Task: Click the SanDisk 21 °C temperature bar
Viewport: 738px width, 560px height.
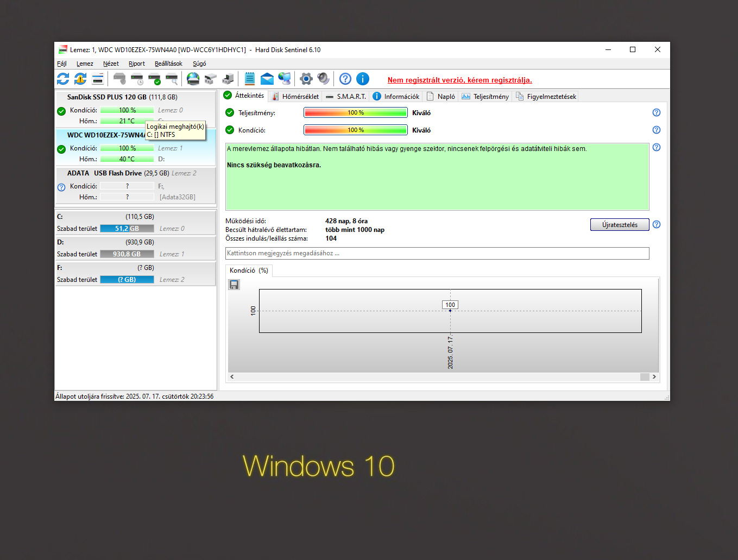Action: (x=127, y=121)
